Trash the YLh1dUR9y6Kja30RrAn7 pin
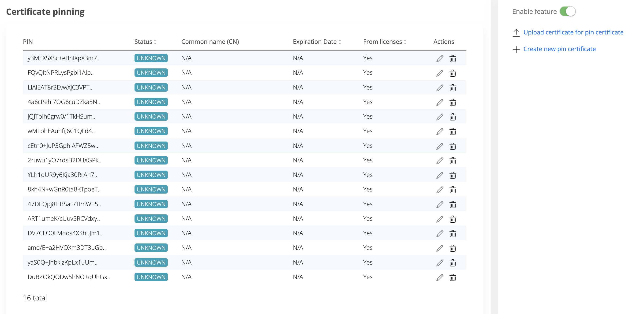644x314 pixels. pyautogui.click(x=453, y=175)
